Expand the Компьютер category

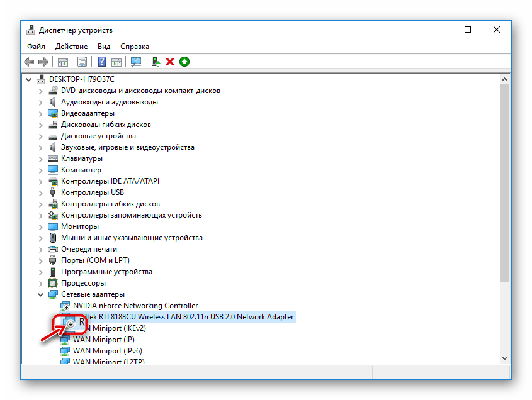tap(41, 170)
